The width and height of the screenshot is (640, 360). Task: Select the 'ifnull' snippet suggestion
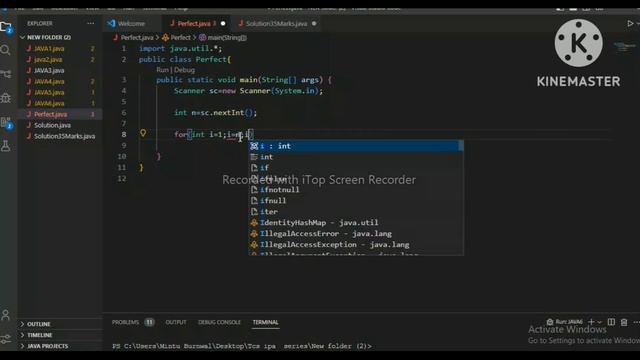[354, 201]
